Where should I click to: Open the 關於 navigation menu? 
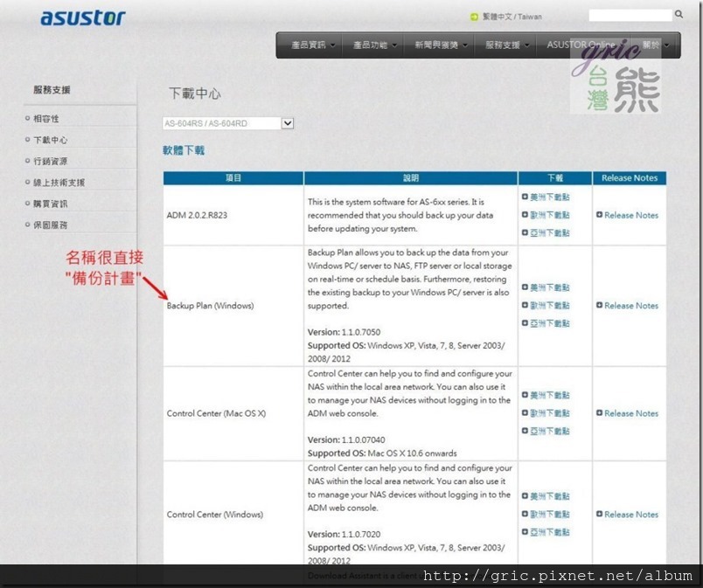(x=651, y=45)
